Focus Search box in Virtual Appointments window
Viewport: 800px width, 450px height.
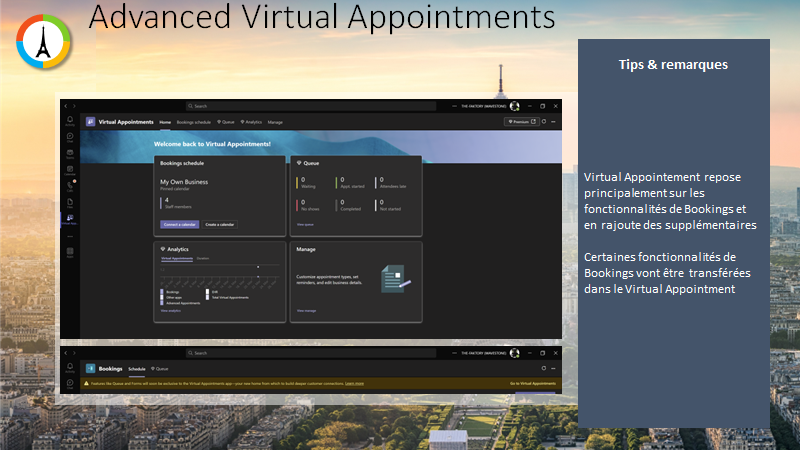click(x=311, y=106)
